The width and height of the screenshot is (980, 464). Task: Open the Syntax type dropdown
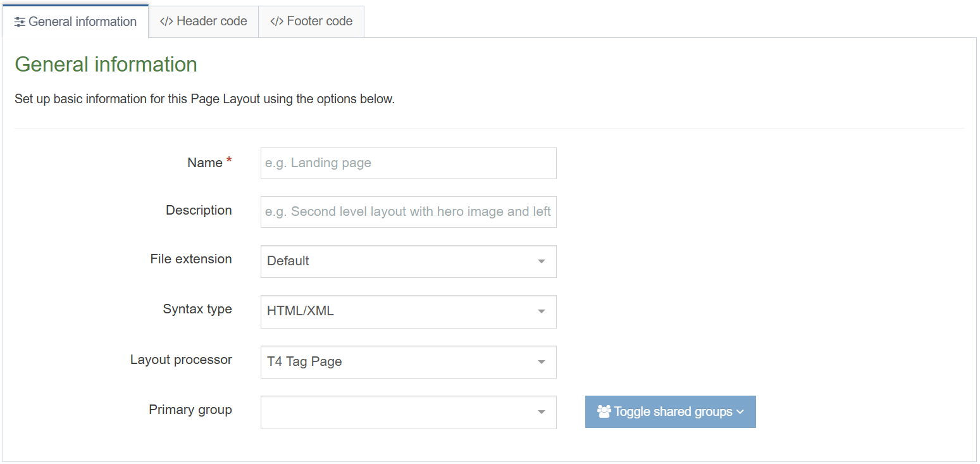[408, 311]
